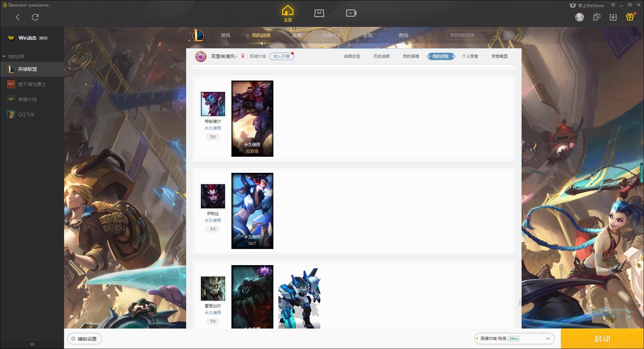This screenshot has width=644, height=349.
Task: Click into 搜索我的英雄 search field
Action: 475,35
